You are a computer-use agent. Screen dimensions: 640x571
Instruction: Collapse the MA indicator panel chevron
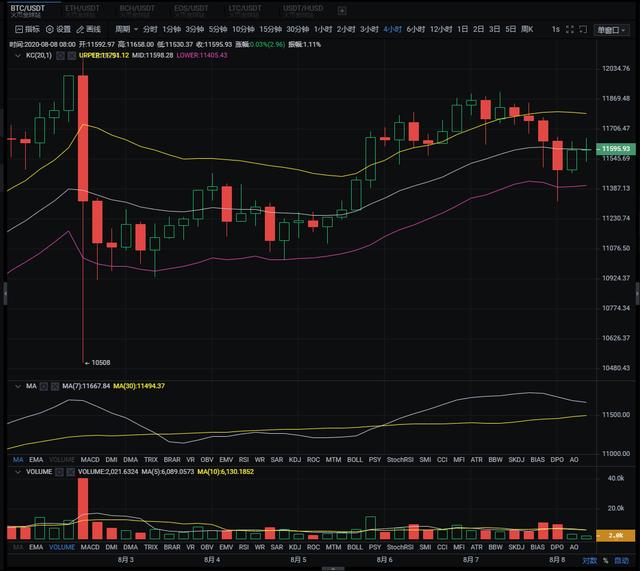[16, 386]
